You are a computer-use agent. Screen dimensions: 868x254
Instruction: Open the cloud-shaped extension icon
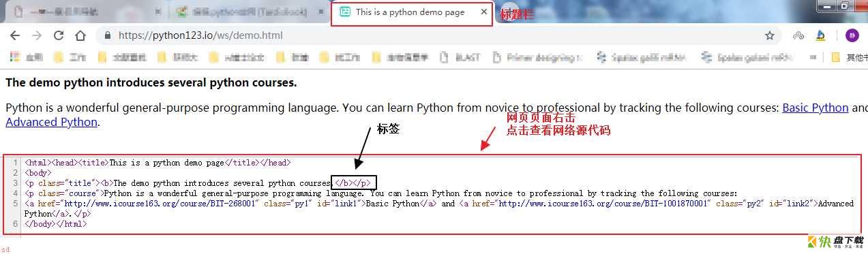[x=798, y=35]
